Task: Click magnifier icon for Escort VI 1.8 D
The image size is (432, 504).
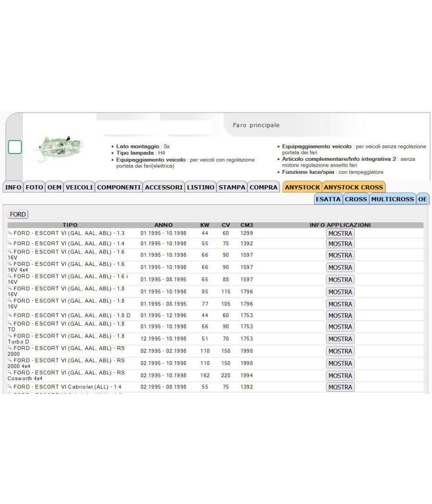Action: [x=10, y=315]
